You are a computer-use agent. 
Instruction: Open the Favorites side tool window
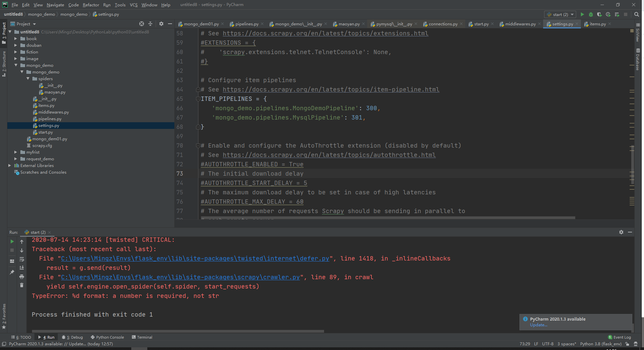4,316
